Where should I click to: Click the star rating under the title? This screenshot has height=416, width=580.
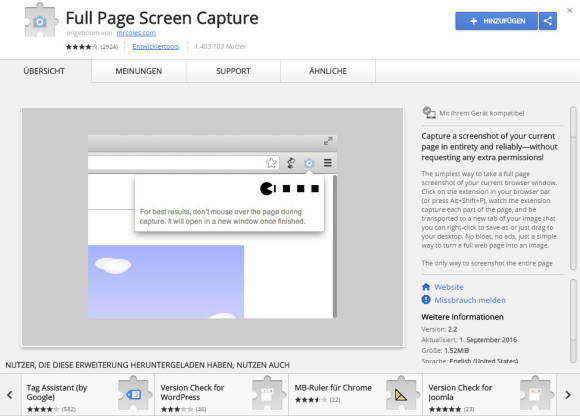click(x=82, y=47)
